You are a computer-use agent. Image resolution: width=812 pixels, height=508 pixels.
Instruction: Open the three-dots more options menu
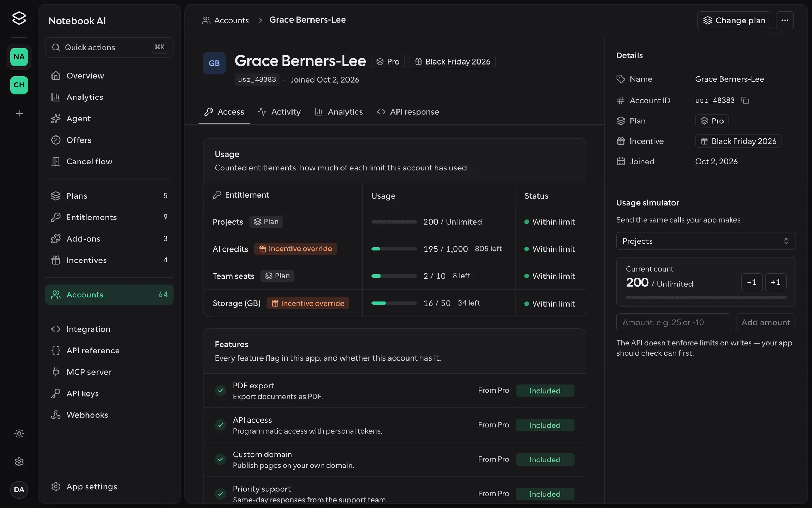(785, 20)
